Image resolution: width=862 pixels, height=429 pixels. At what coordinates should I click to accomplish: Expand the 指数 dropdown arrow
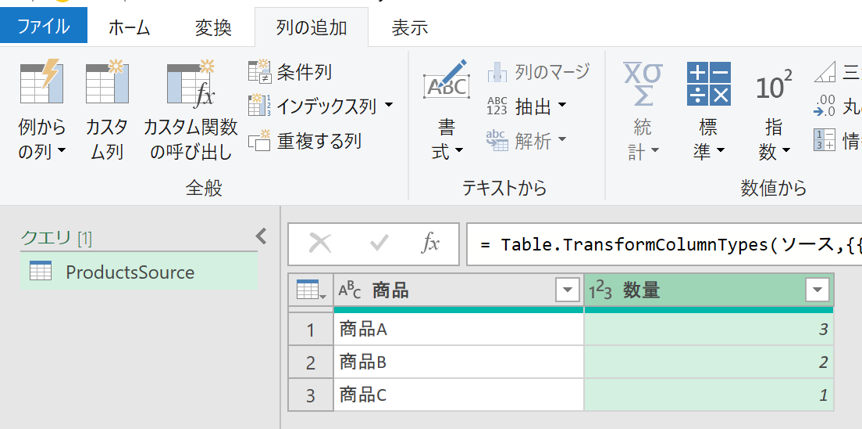[x=787, y=151]
